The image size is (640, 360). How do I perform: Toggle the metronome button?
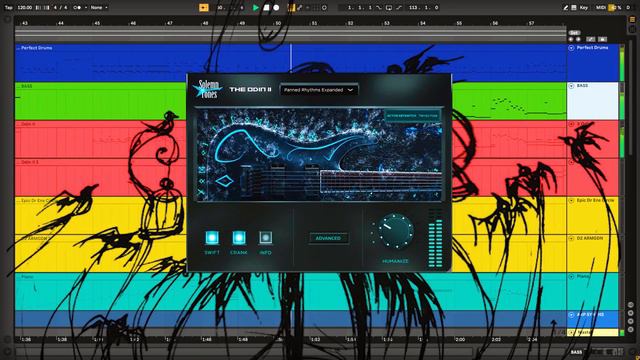pos(77,7)
